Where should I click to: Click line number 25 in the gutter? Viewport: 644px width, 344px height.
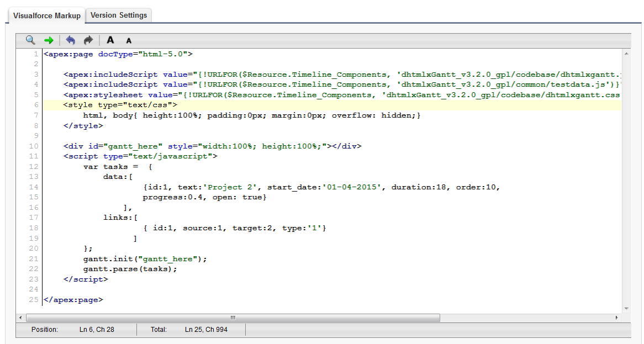tap(34, 300)
